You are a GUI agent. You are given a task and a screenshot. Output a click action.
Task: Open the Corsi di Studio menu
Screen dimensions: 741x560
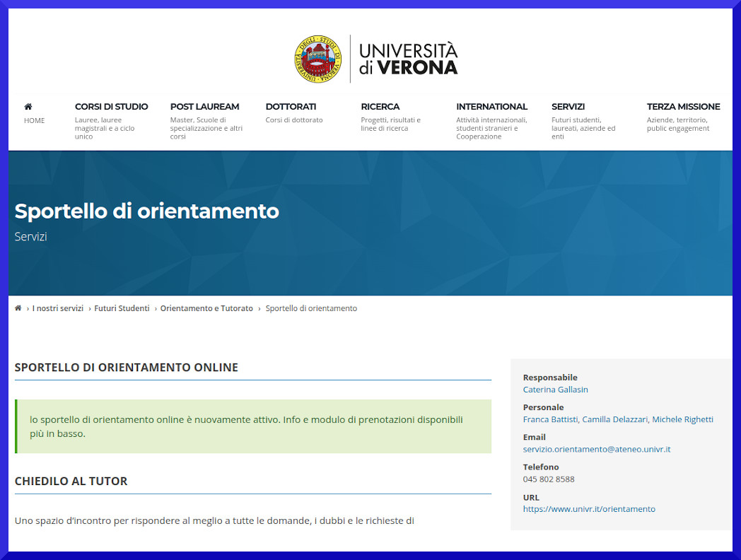pos(112,107)
